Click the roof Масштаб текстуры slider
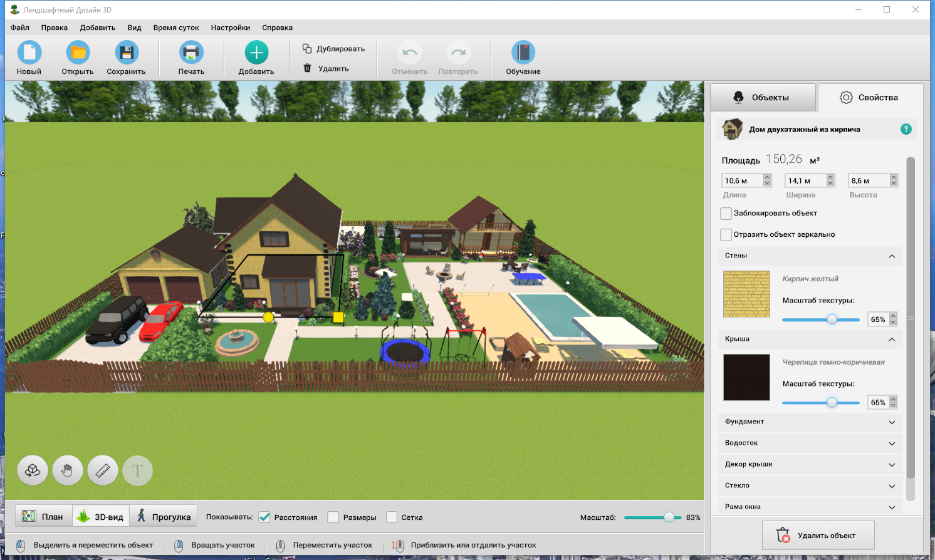The image size is (935, 560). point(821,403)
